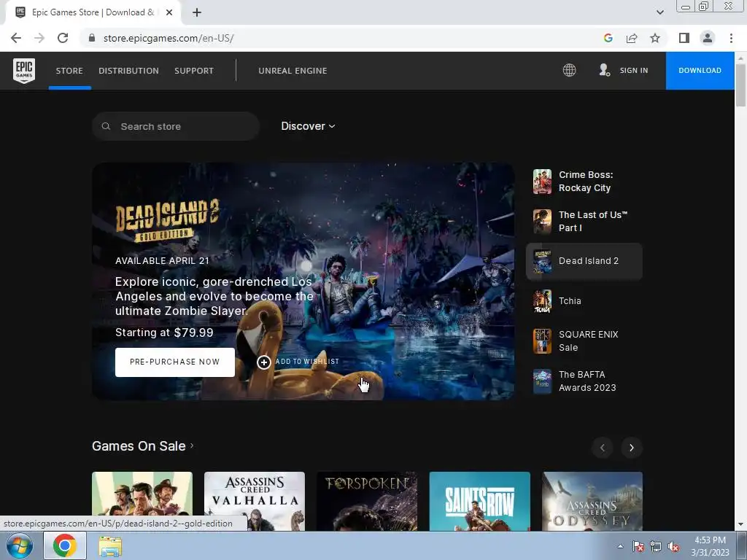Open a new browser tab

coord(197,12)
